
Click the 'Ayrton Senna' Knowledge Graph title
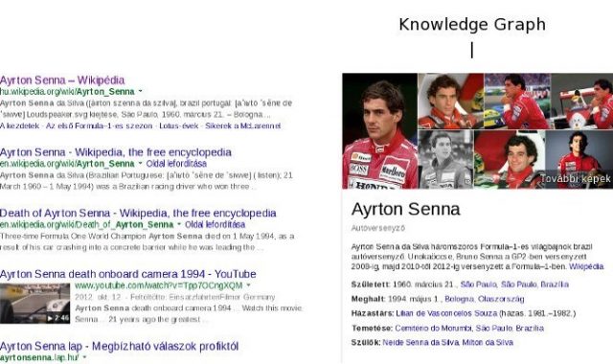(x=405, y=209)
